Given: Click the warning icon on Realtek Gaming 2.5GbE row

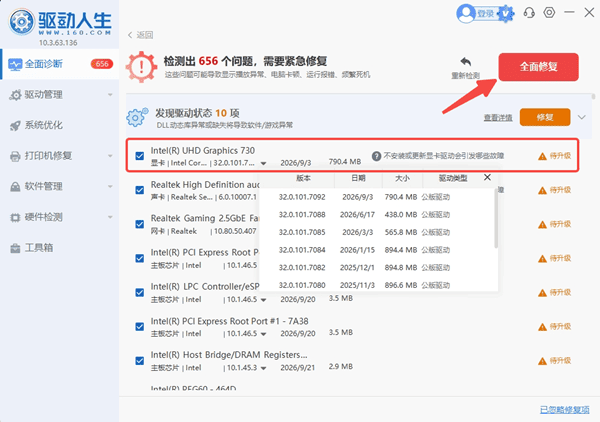Looking at the screenshot, I should pyautogui.click(x=542, y=225).
